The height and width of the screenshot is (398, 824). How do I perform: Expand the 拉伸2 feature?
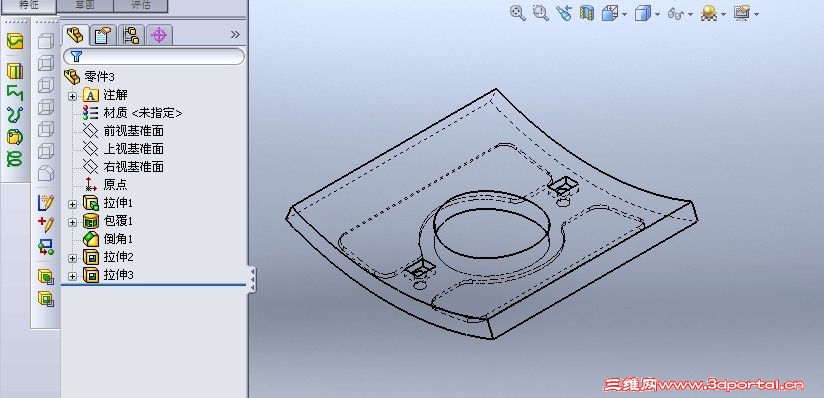point(73,258)
